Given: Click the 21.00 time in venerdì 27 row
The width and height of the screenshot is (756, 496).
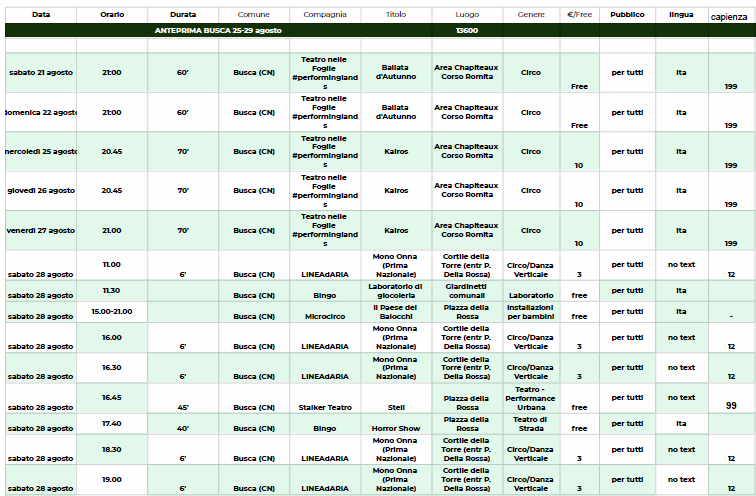Looking at the screenshot, I should pos(112,230).
